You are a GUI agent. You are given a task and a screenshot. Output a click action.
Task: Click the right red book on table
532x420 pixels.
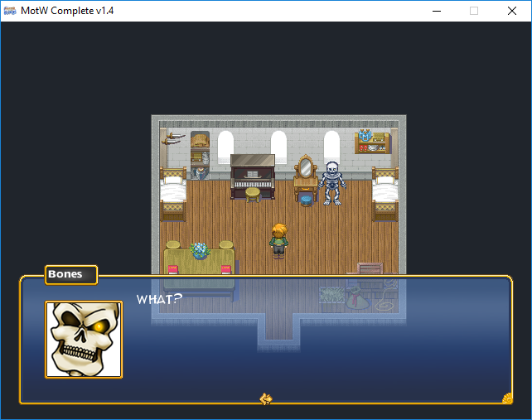[226, 270]
